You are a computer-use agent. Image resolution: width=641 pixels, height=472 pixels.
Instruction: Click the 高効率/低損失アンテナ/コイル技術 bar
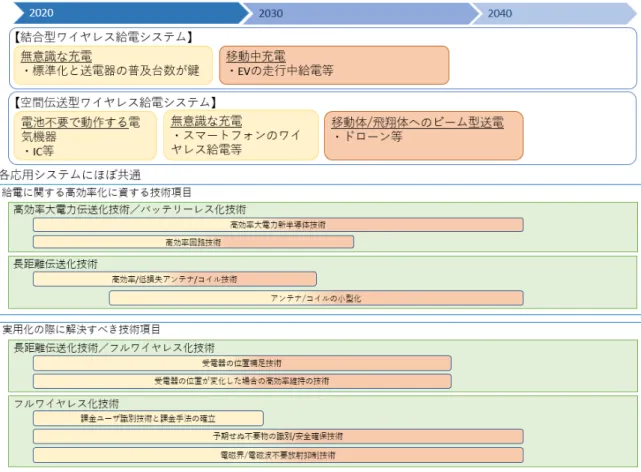175,279
